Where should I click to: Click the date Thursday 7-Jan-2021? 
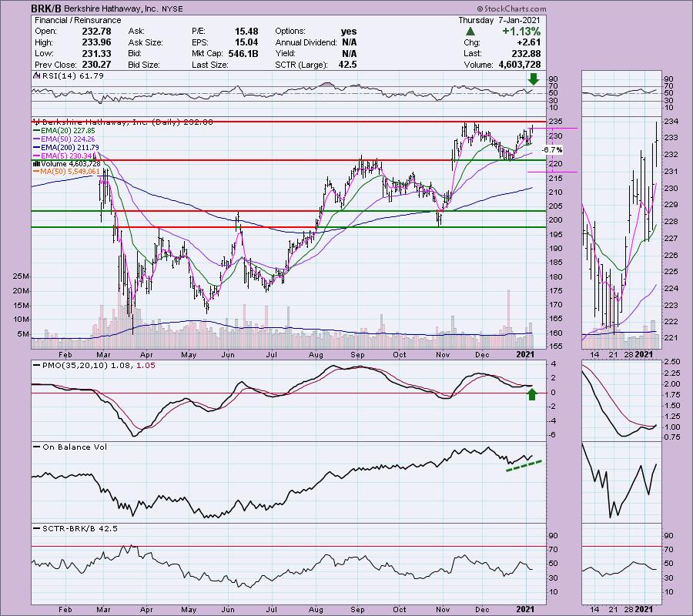tap(500, 20)
